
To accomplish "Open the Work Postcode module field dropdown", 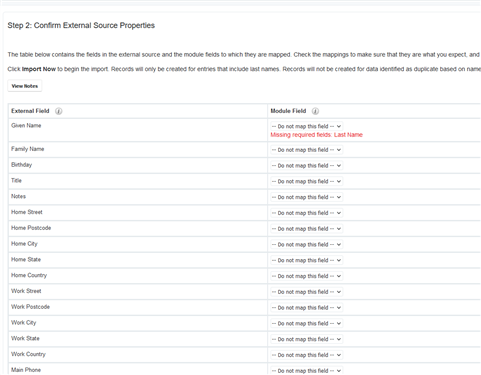I will 306,308.
